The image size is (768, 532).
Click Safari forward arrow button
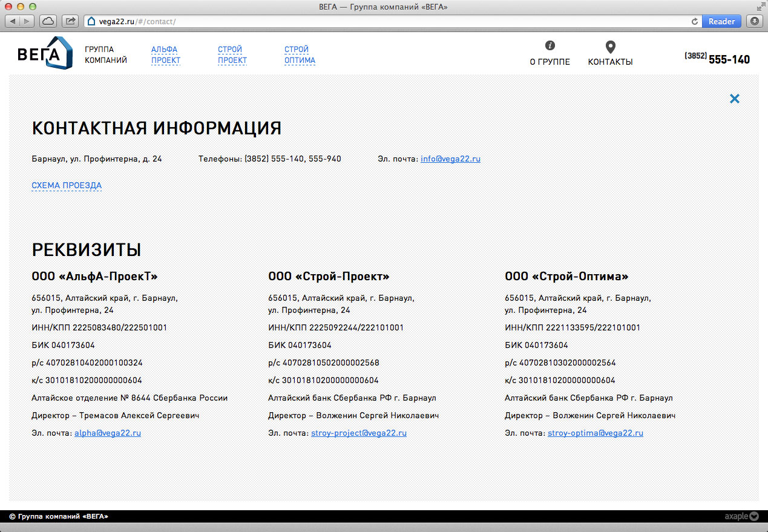coord(27,21)
